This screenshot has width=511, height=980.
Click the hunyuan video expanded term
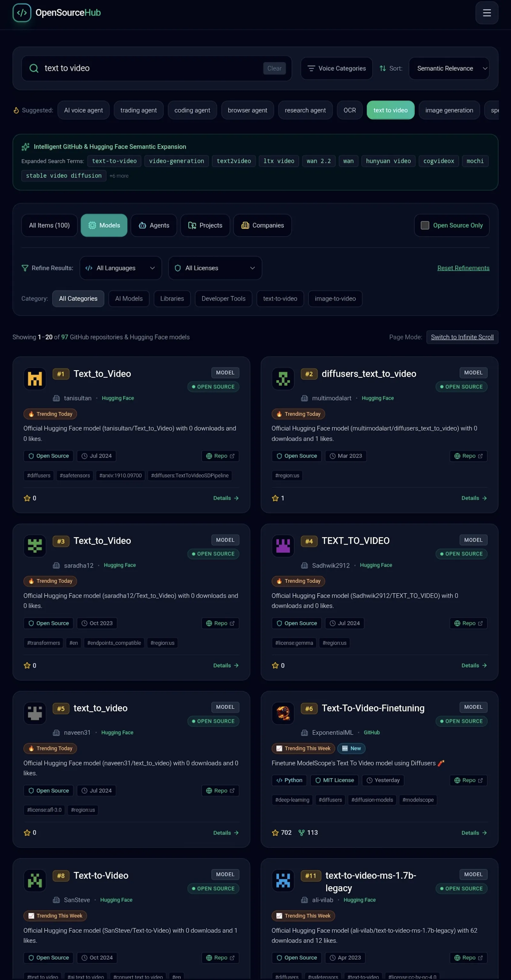(x=388, y=161)
